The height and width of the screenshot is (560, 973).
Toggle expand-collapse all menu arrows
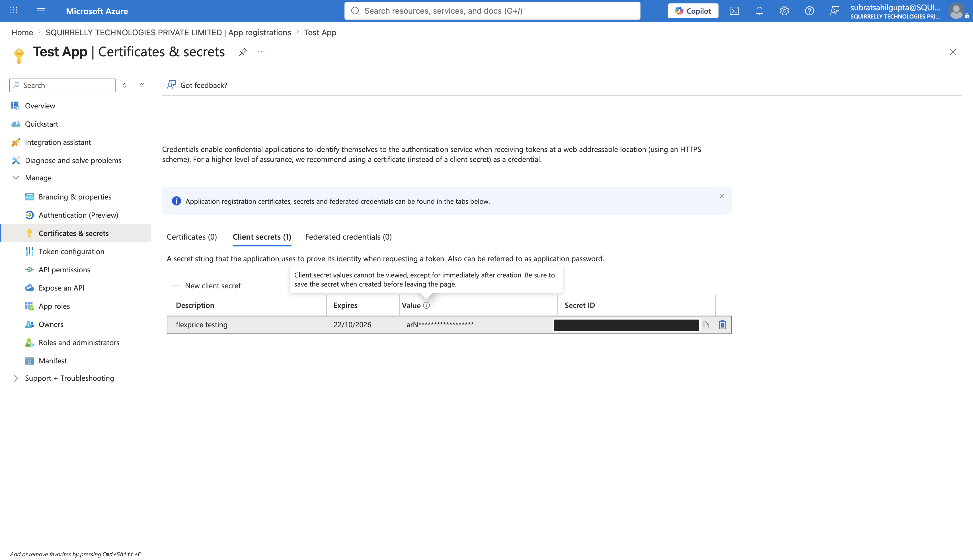tap(125, 85)
